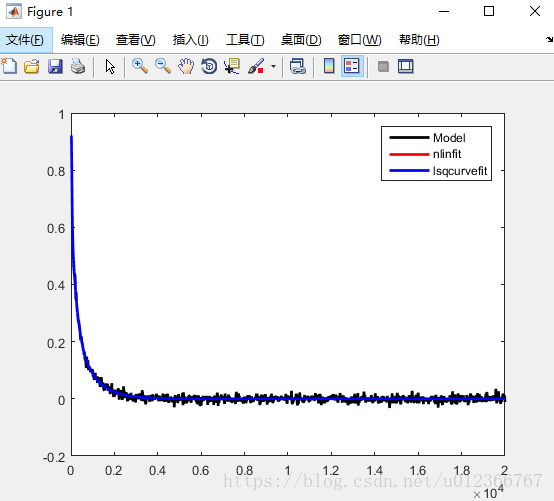This screenshot has width=554, height=501.
Task: Toggle the Insert Legend toolbar button
Action: [x=352, y=66]
